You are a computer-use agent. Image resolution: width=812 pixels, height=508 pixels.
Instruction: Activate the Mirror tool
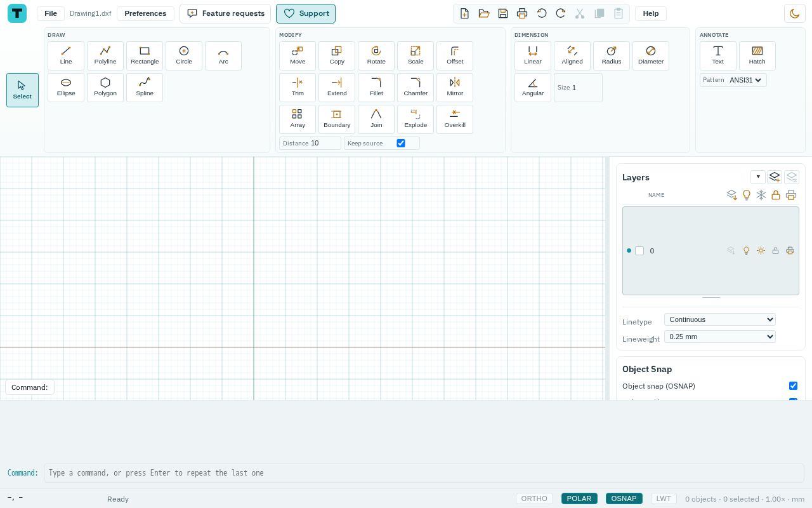point(455,88)
